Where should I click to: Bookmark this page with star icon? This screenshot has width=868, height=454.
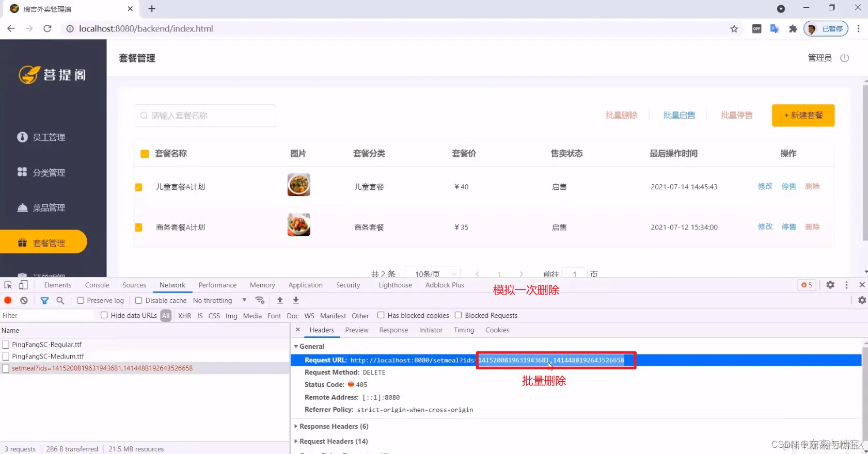734,29
